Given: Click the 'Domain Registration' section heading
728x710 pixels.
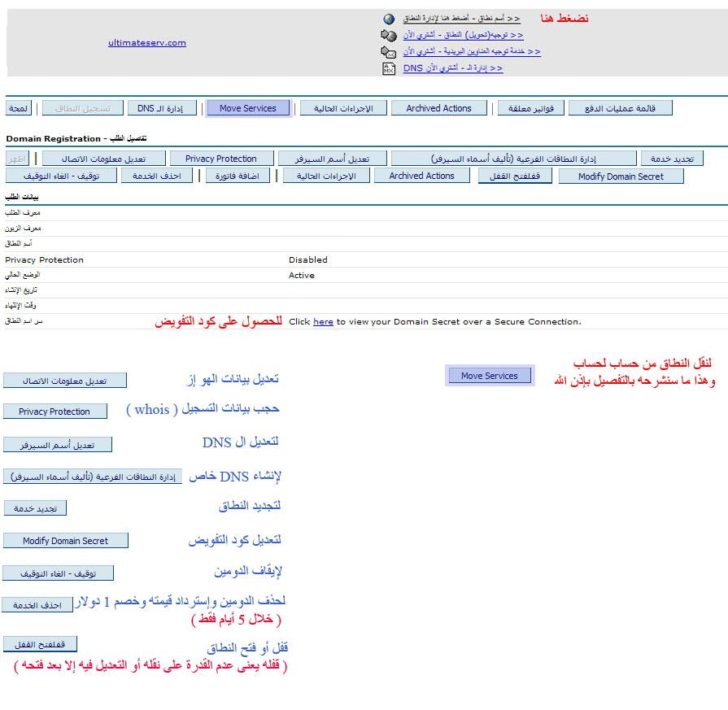Looking at the screenshot, I should click(76, 138).
